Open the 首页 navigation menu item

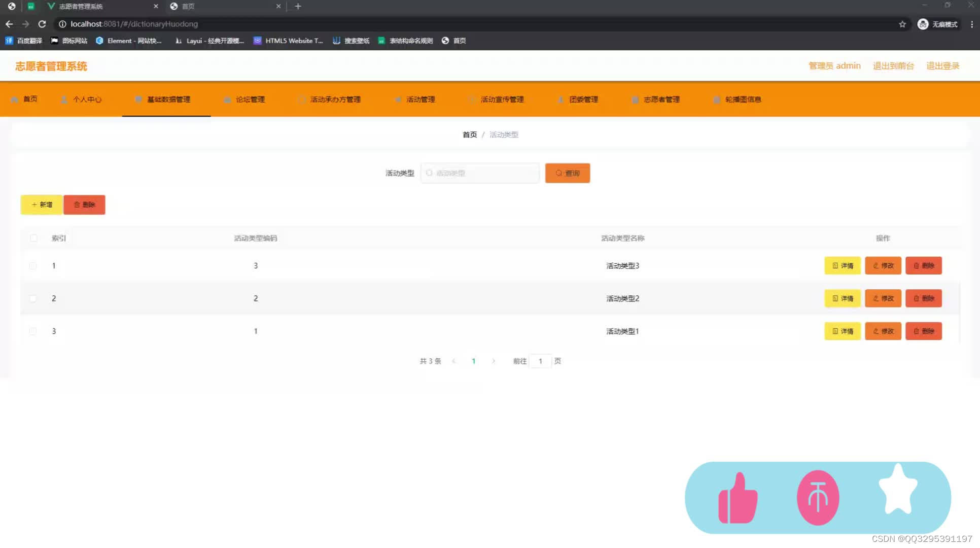click(24, 99)
